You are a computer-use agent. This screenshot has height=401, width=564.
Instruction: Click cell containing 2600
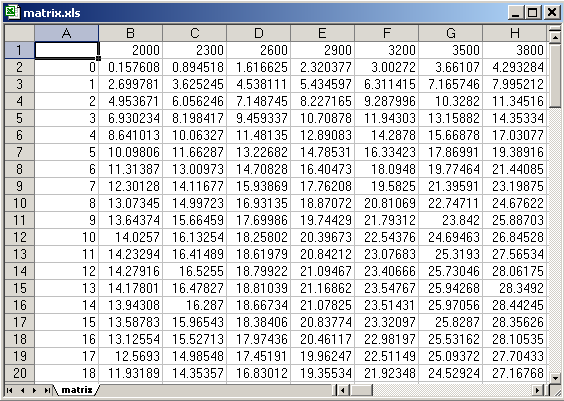click(x=259, y=50)
